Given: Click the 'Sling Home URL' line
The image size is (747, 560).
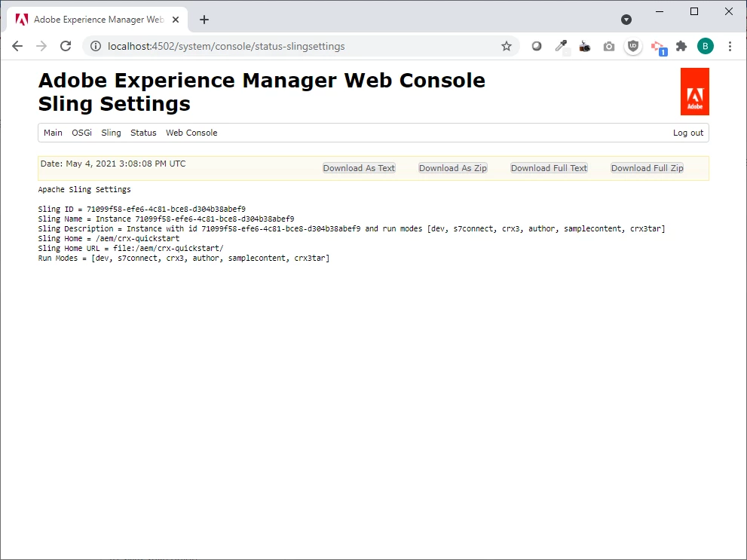Looking at the screenshot, I should [130, 248].
